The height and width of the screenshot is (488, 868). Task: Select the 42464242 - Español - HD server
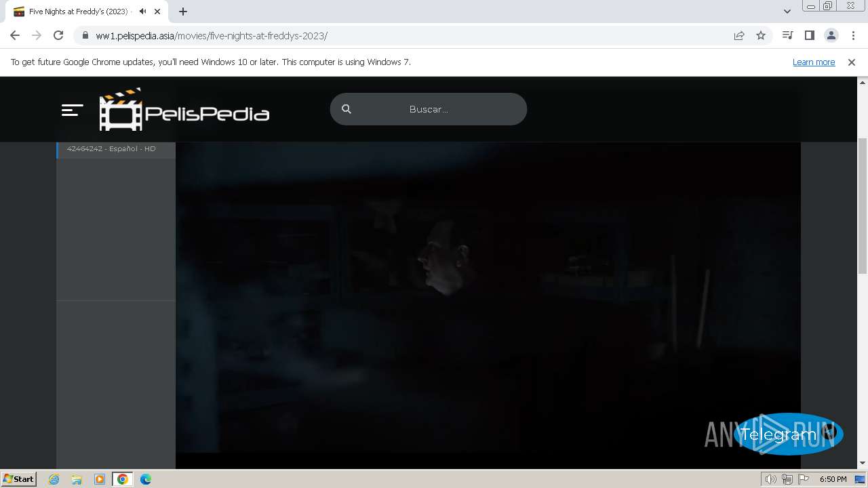[x=116, y=149]
